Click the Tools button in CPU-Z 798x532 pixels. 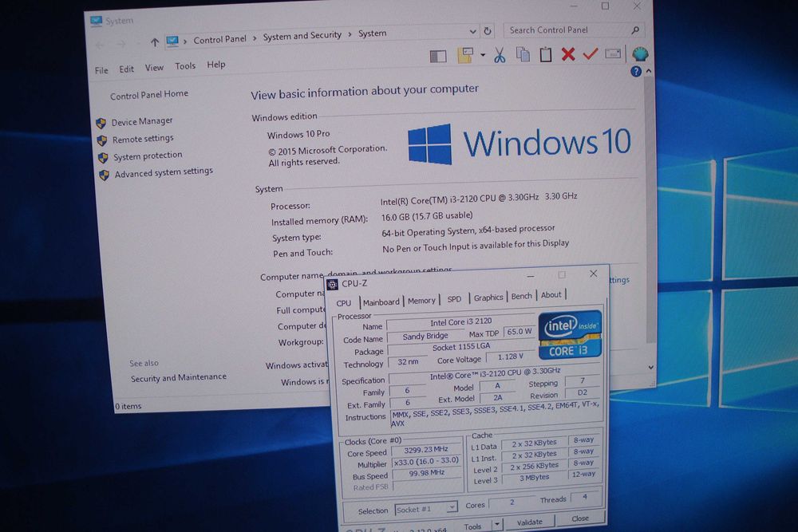point(472,526)
